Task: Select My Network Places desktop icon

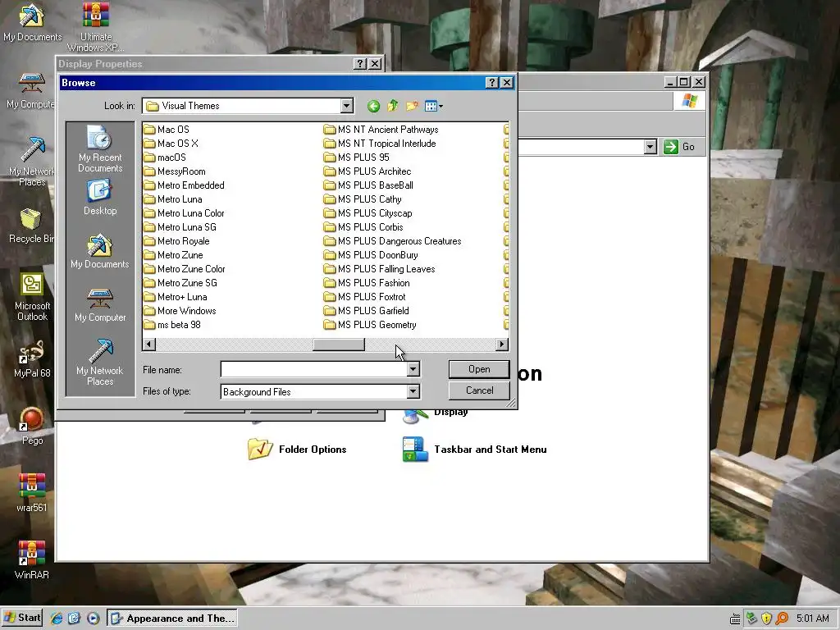Action: pos(32,162)
